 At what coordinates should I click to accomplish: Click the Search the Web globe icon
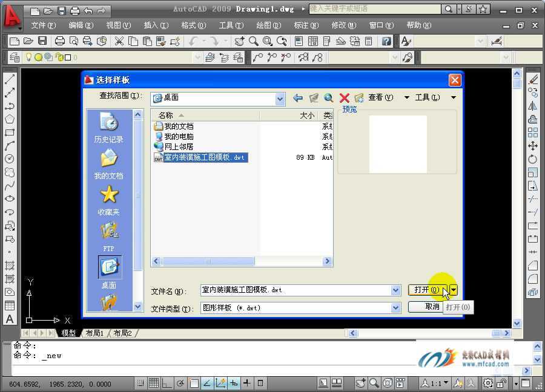[x=328, y=98]
